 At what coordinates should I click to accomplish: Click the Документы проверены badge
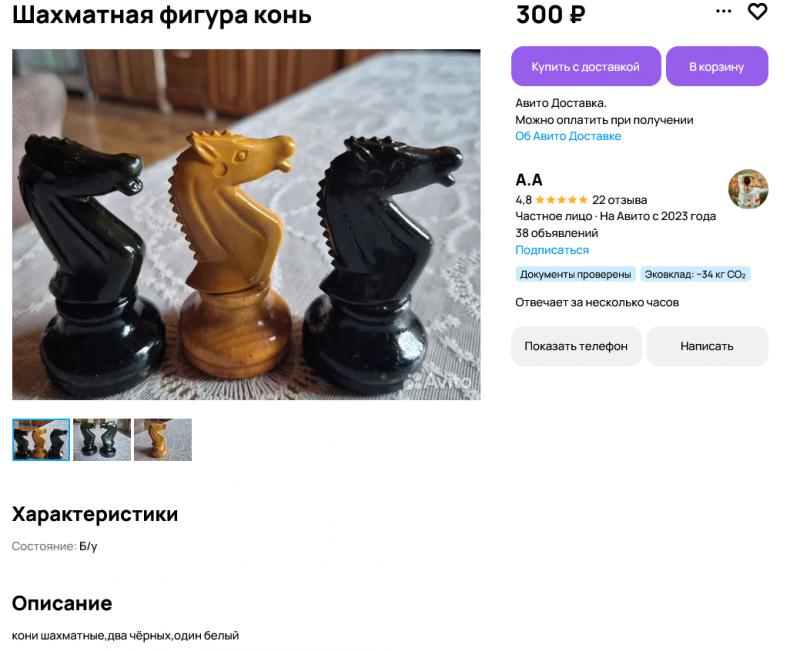coord(576,274)
